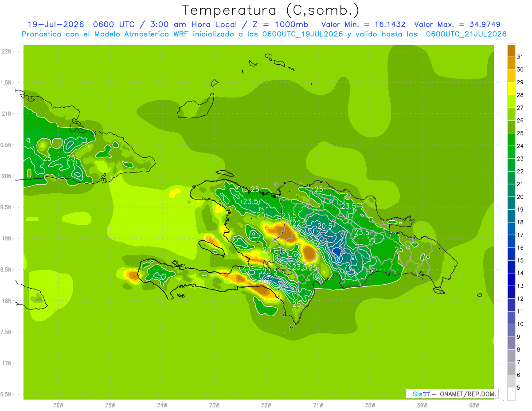The height and width of the screenshot is (411, 532).
Task: Click the legend number 31
Action: [x=520, y=57]
